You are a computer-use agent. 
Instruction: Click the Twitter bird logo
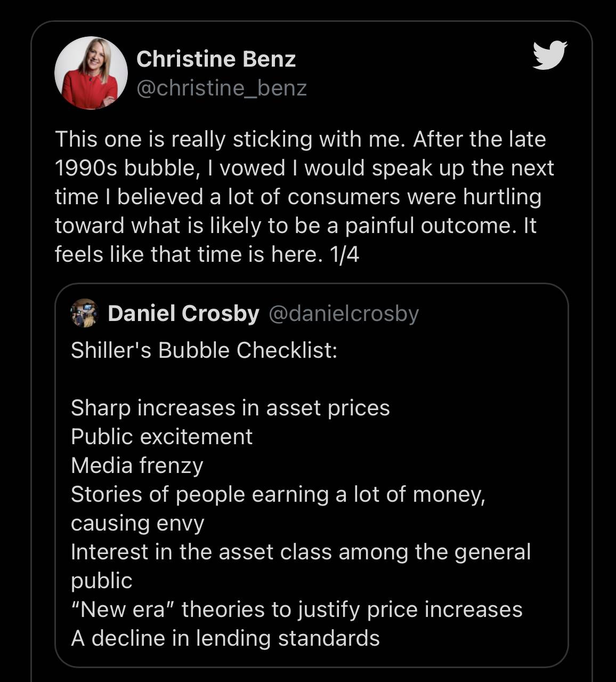[549, 55]
